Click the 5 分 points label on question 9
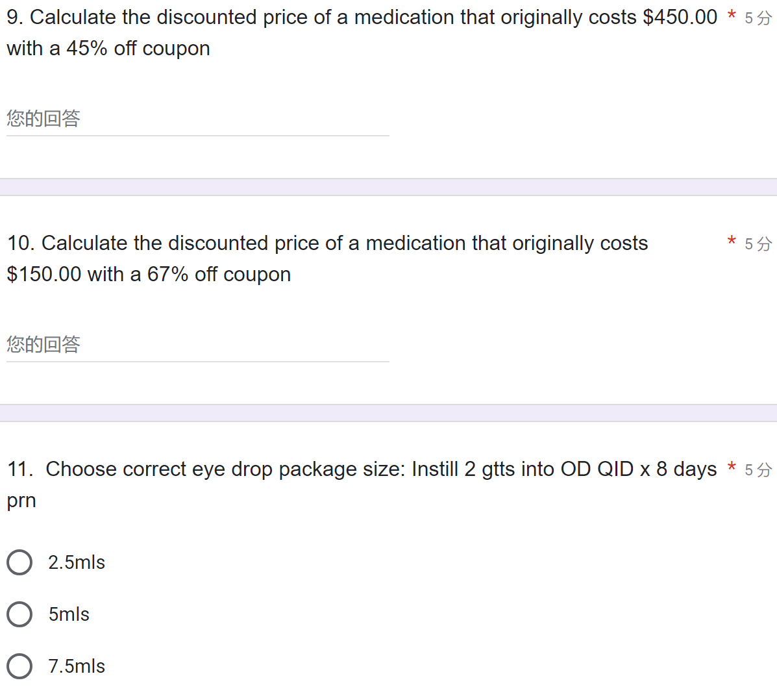The height and width of the screenshot is (700, 777). [758, 18]
